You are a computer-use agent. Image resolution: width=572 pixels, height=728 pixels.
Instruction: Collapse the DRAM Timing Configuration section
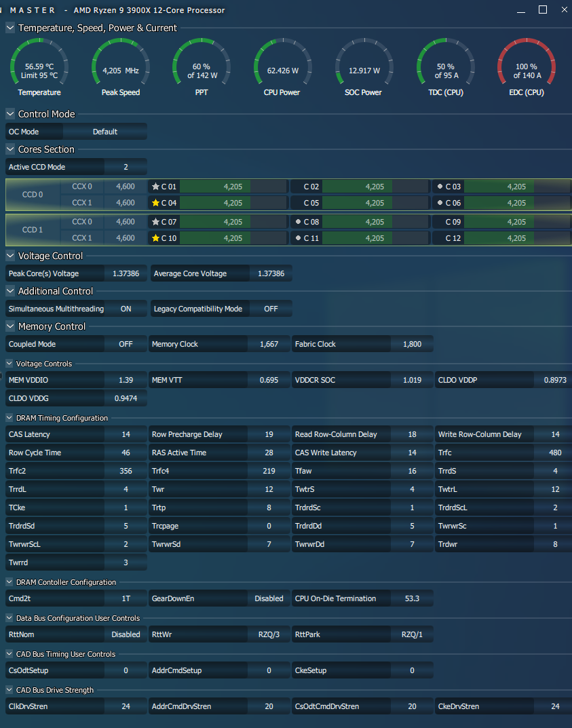click(x=9, y=418)
